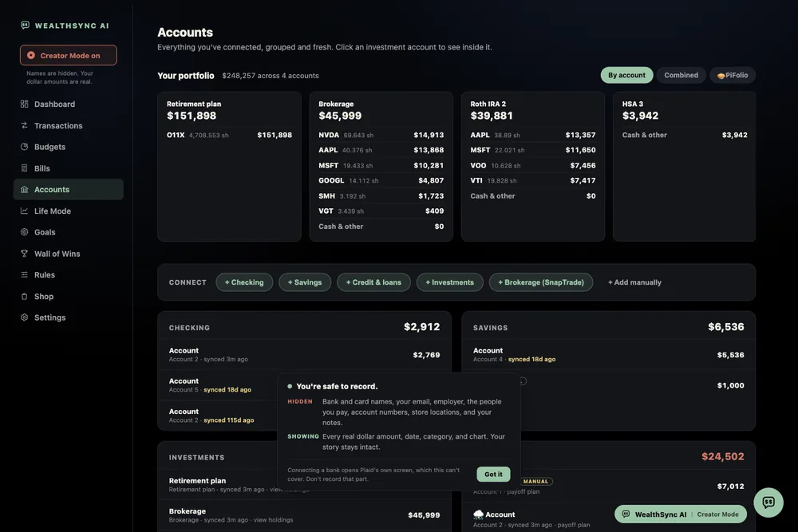Image resolution: width=798 pixels, height=532 pixels.
Task: Select the By account view
Action: (626, 75)
